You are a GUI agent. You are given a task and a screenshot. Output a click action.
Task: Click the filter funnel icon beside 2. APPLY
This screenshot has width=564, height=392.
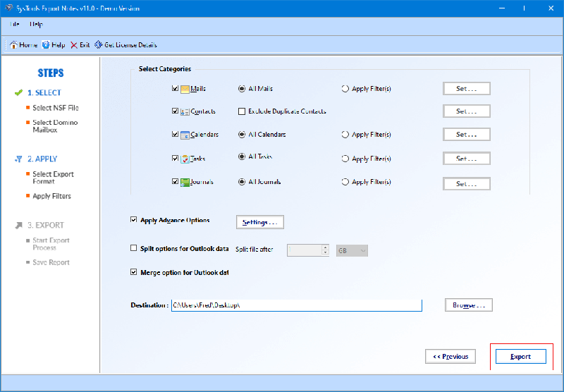[19, 159]
